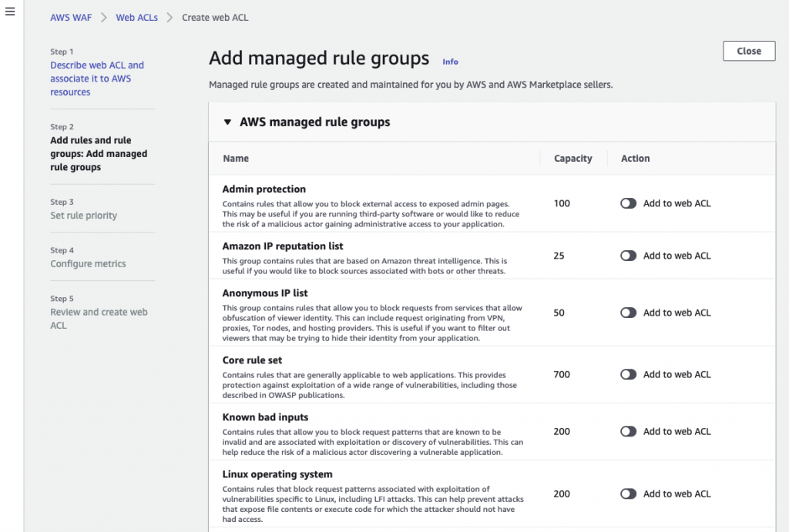Click the Core rule set title
Viewport: 789px width, 532px height.
click(x=252, y=360)
